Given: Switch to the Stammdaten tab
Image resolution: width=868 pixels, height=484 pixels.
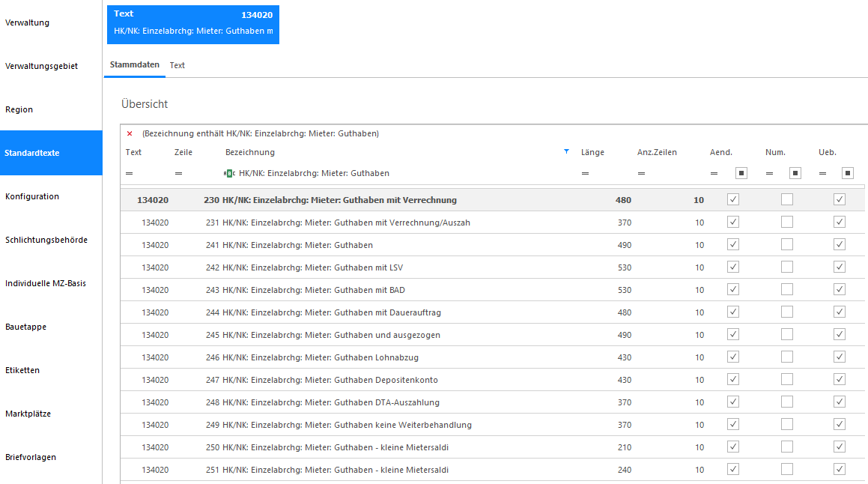Looking at the screenshot, I should point(135,64).
